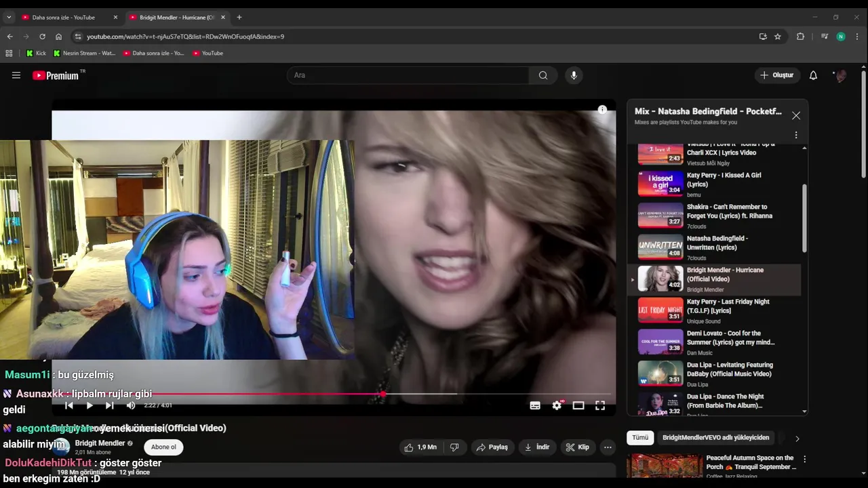Create a clip with Klip button
868x488 pixels.
[x=578, y=447]
